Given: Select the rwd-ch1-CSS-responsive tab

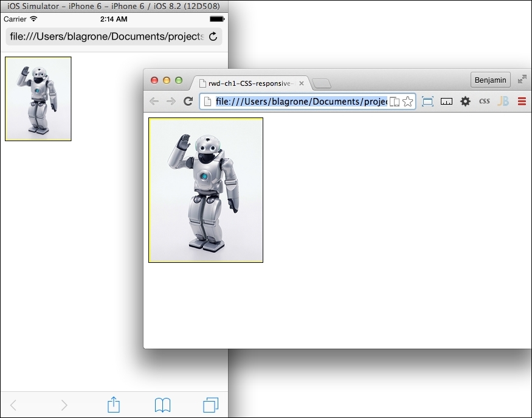Looking at the screenshot, I should point(246,83).
